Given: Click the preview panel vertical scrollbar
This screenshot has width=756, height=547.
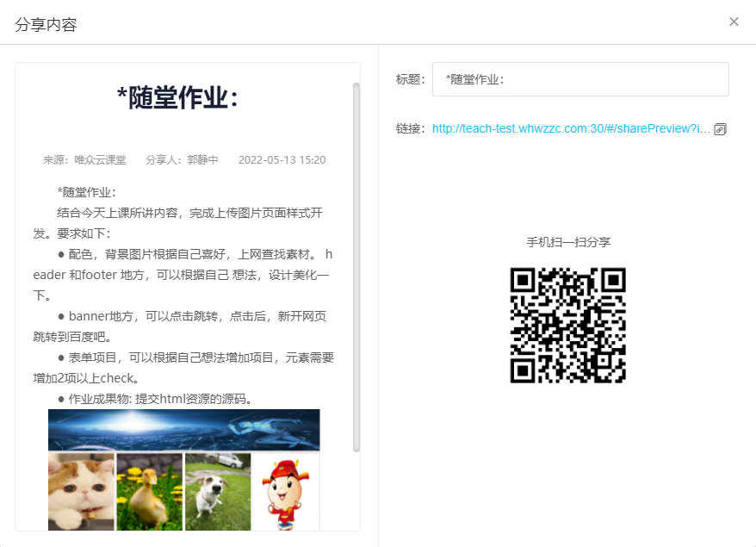Looking at the screenshot, I should click(x=356, y=266).
